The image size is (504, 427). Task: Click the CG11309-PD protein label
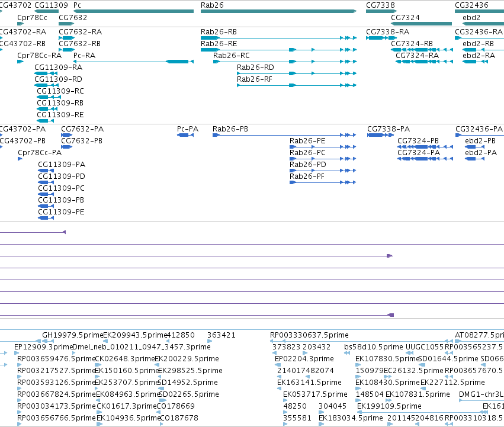point(62,176)
